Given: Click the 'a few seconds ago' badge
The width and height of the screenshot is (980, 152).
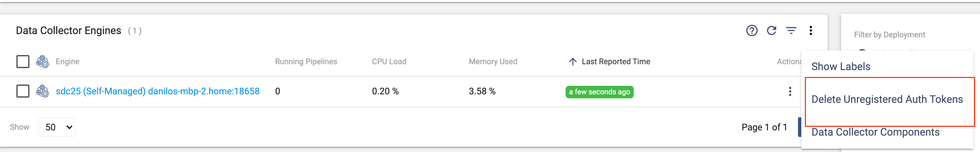Looking at the screenshot, I should click(x=599, y=92).
